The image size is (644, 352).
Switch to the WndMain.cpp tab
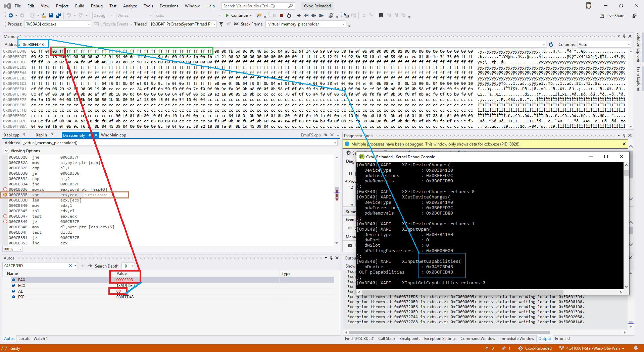click(113, 135)
